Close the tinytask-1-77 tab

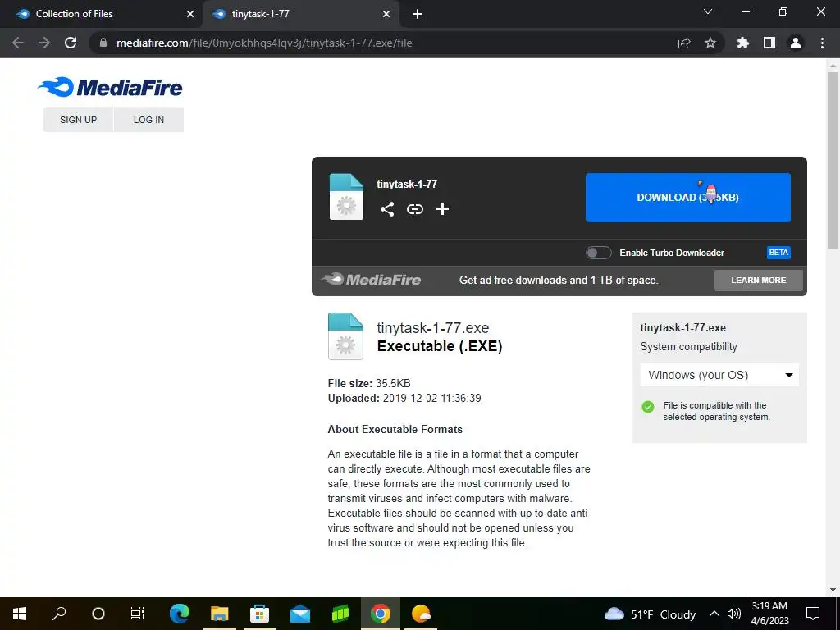(x=386, y=14)
